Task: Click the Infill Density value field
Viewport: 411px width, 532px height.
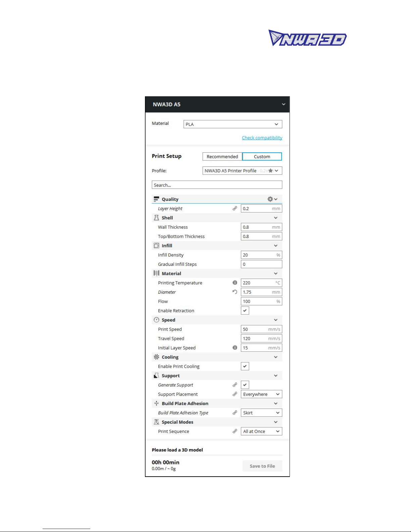Action: tap(261, 255)
